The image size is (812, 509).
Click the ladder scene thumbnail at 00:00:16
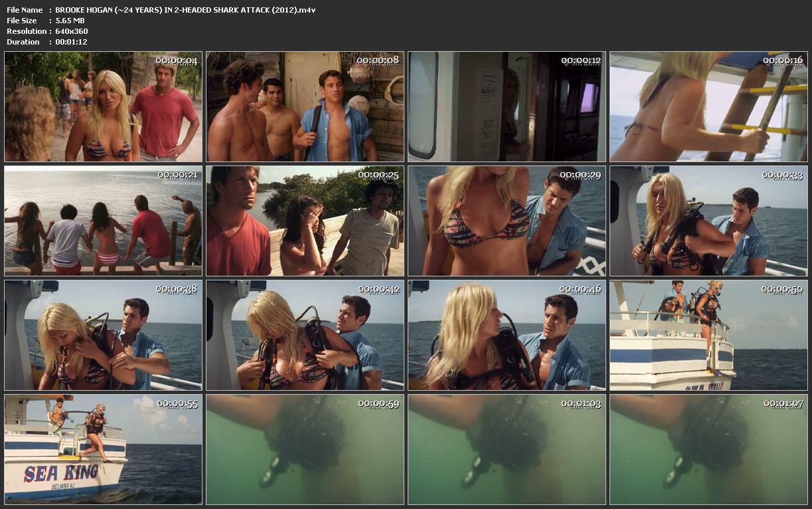708,107
